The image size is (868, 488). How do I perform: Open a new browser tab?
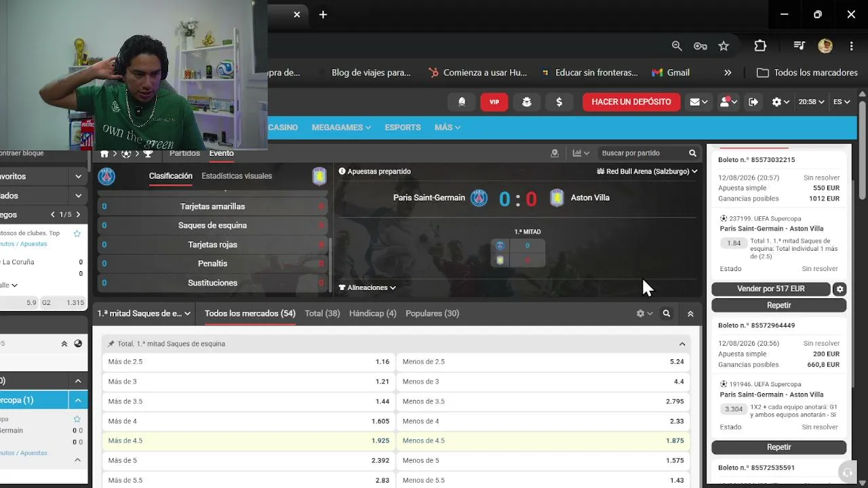(x=323, y=14)
